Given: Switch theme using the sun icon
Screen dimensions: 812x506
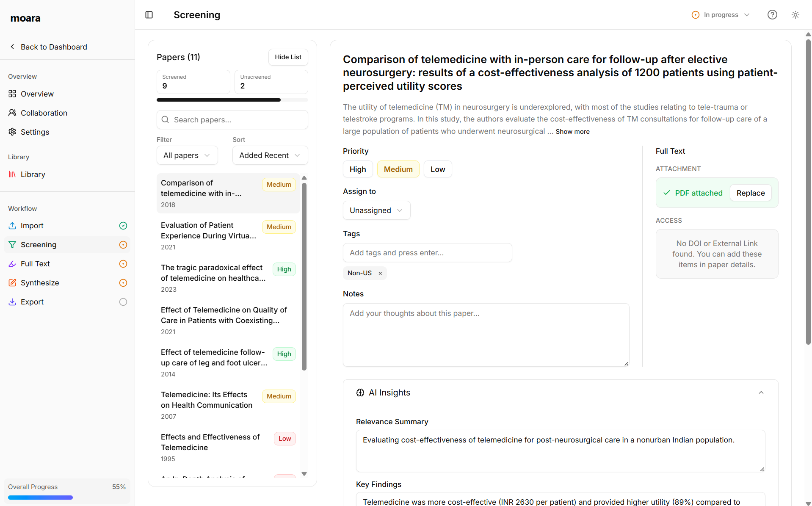Looking at the screenshot, I should click(795, 14).
